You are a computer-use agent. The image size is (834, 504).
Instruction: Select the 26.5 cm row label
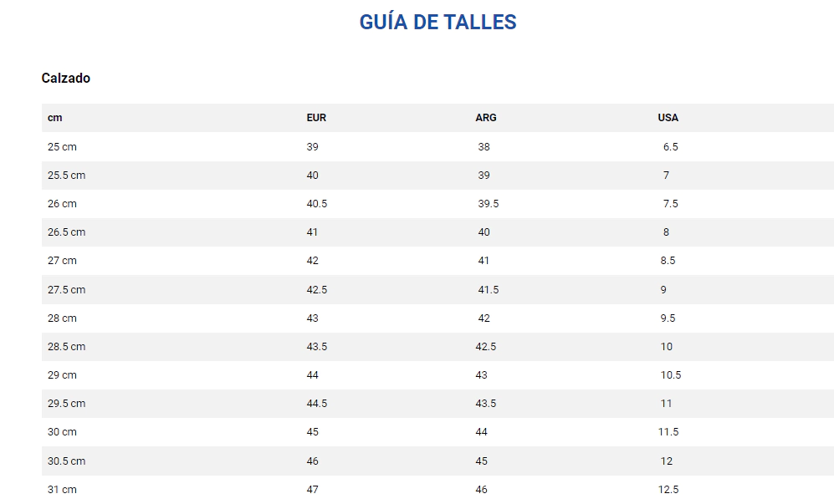point(66,232)
